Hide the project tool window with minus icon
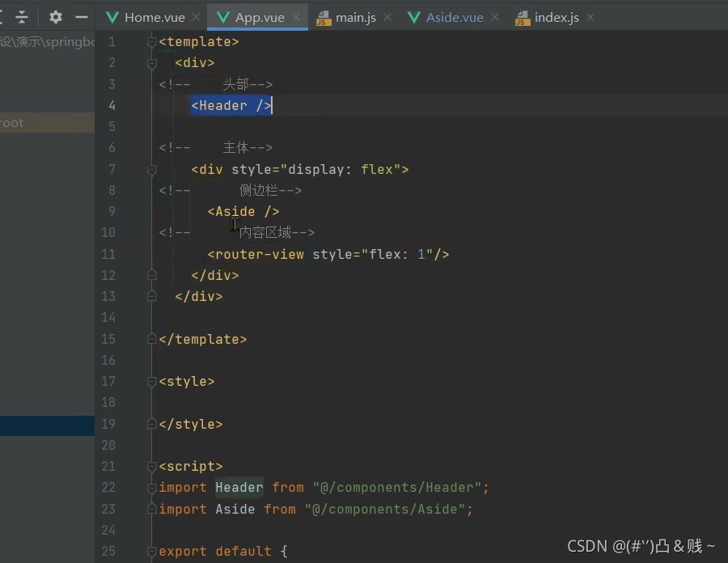The image size is (728, 563). click(x=82, y=17)
